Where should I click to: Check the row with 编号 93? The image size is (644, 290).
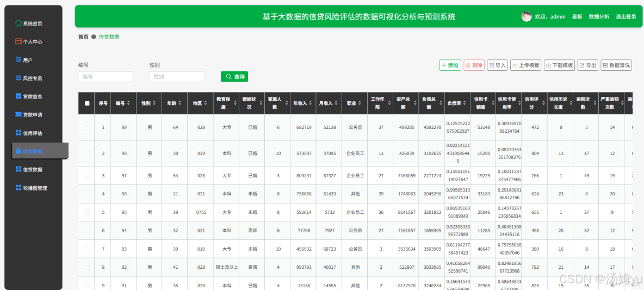pyautogui.click(x=87, y=249)
